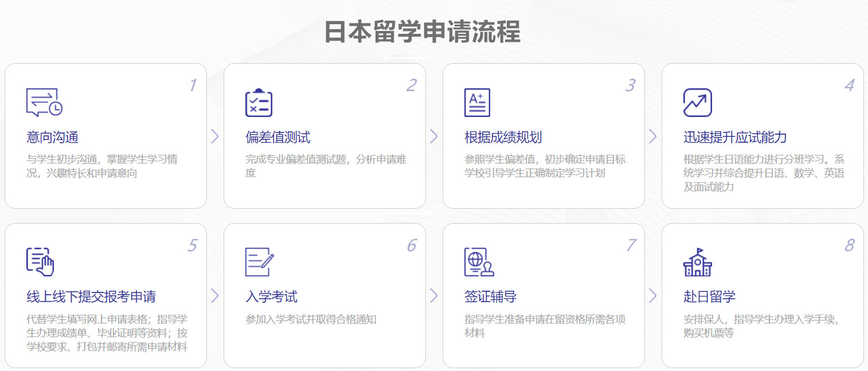Screen dimensions: 868x371
Task: Select the arrow between 入学考试 and 签证辅导
Action: (x=434, y=296)
